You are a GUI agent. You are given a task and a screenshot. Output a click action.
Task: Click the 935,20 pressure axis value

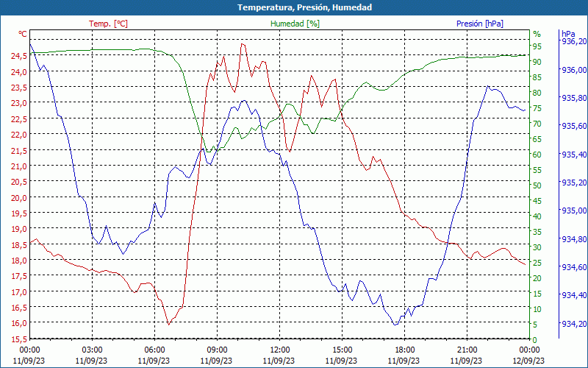click(x=574, y=183)
